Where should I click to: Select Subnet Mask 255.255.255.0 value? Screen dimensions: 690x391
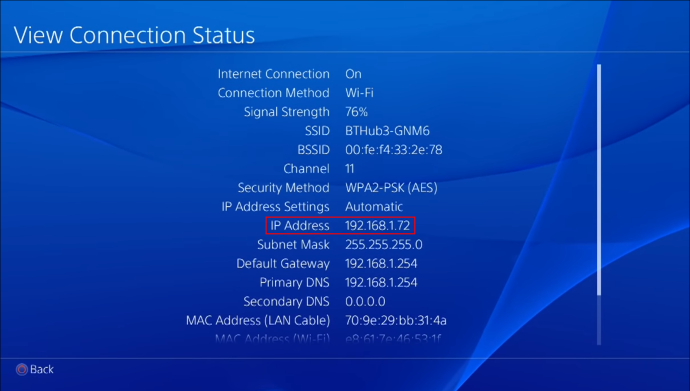point(384,245)
